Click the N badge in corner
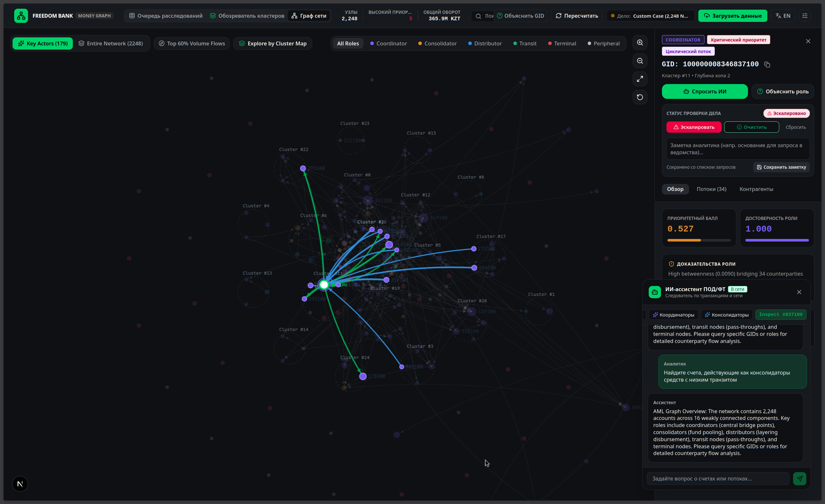Screen dimensions: 825x504 click(20, 484)
